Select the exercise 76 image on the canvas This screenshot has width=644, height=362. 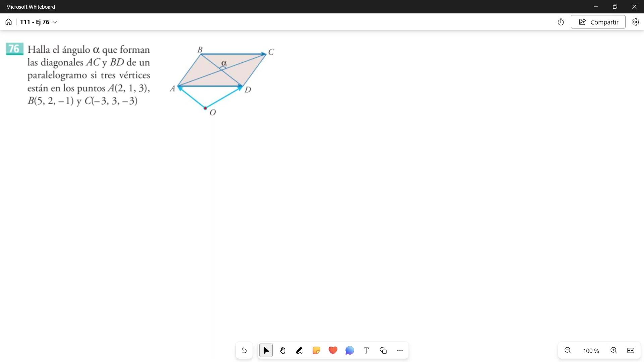pyautogui.click(x=141, y=79)
